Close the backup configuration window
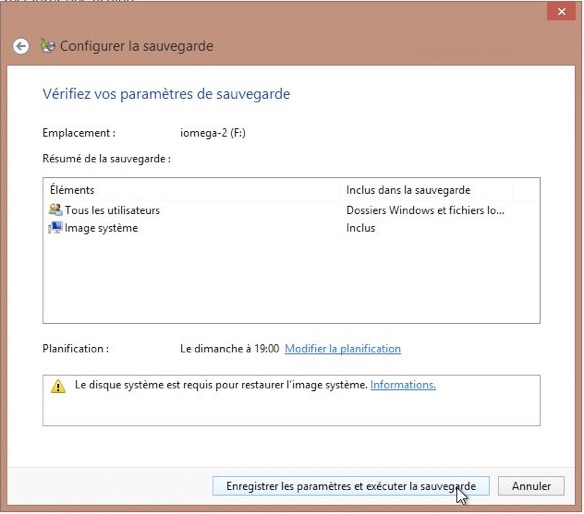This screenshot has width=584, height=514. pos(561,12)
